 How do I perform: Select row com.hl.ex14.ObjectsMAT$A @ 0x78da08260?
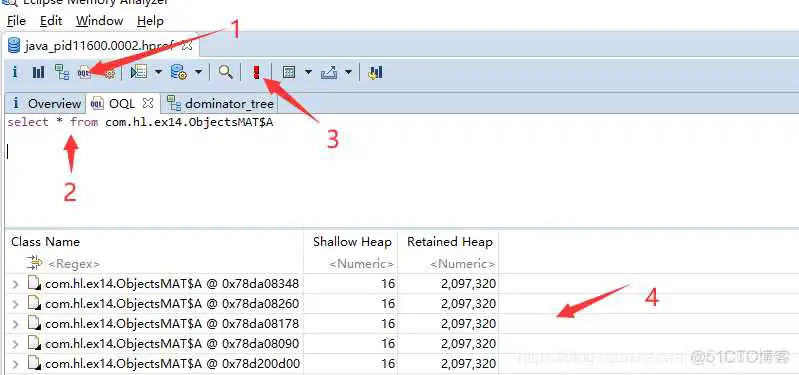coord(172,304)
